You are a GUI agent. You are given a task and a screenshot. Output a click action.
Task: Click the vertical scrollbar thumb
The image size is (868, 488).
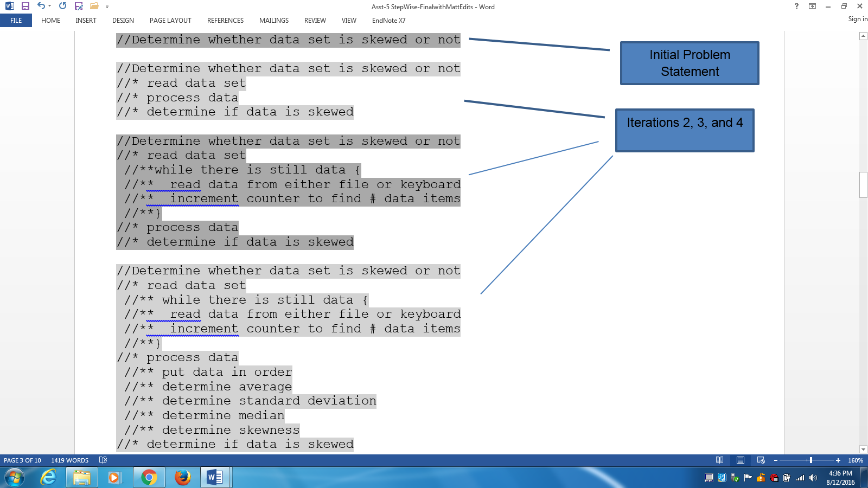point(863,185)
